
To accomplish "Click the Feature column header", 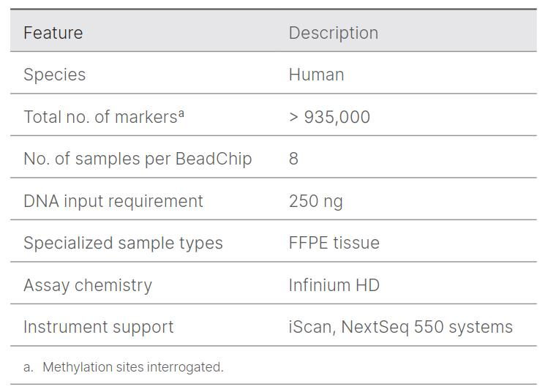I will pyautogui.click(x=53, y=33).
